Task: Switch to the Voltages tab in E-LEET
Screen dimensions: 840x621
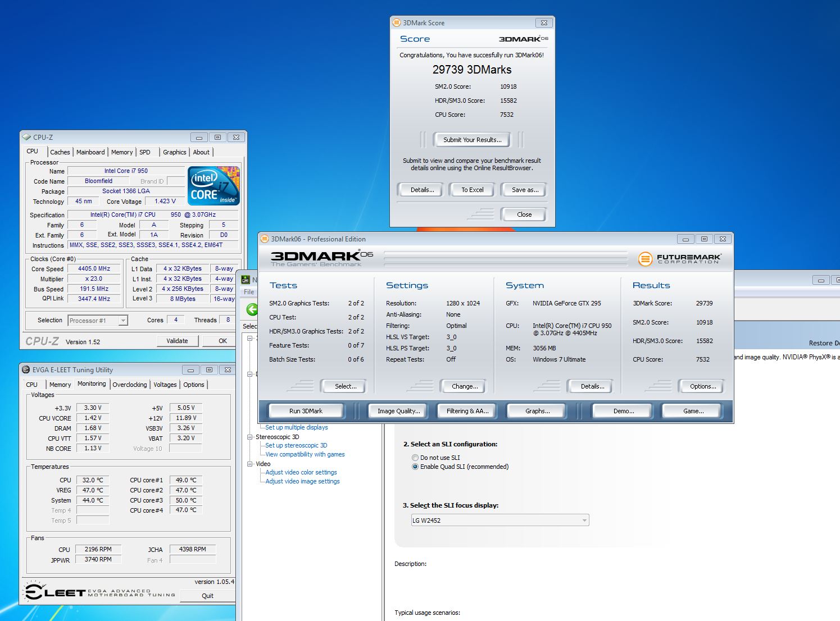Action: point(165,385)
